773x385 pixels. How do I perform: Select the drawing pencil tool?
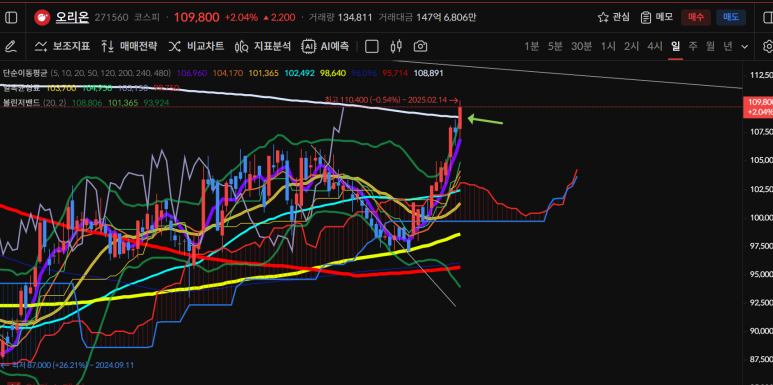pyautogui.click(x=10, y=47)
